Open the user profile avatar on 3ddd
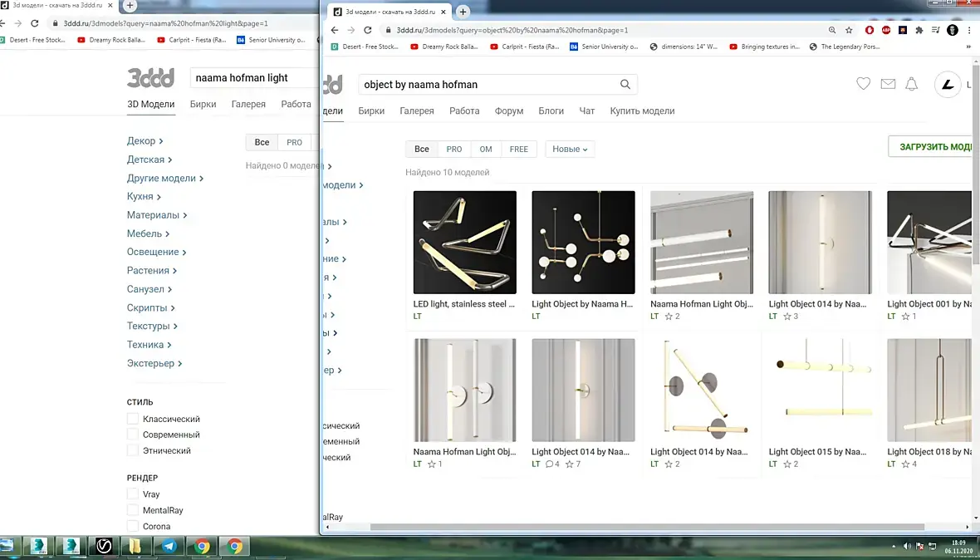Screen dimensions: 980x560 click(948, 85)
